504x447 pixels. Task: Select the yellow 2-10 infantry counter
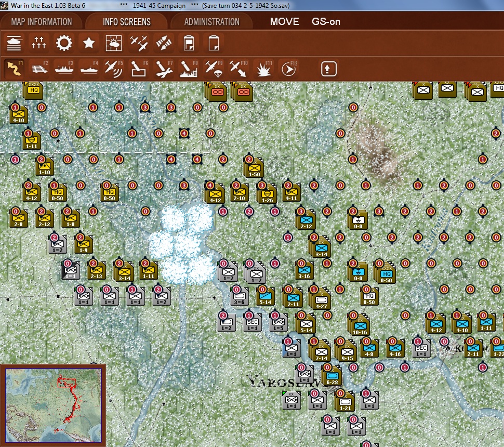pyautogui.click(x=240, y=192)
